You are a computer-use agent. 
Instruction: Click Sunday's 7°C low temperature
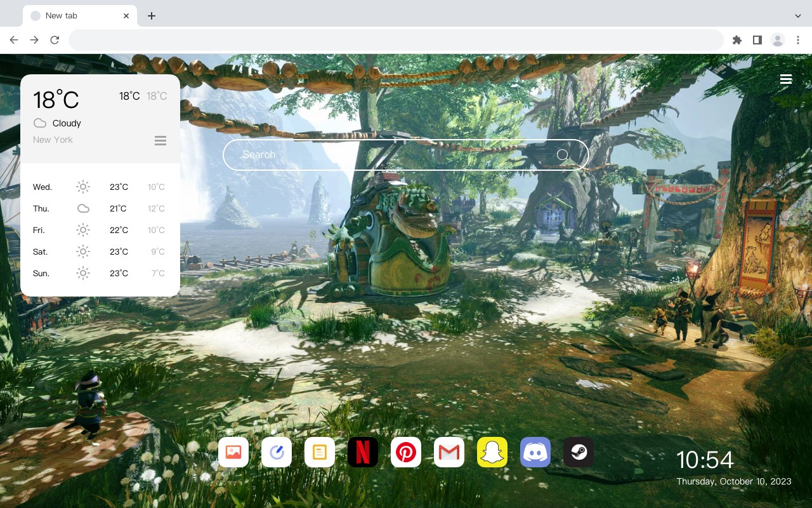click(158, 273)
